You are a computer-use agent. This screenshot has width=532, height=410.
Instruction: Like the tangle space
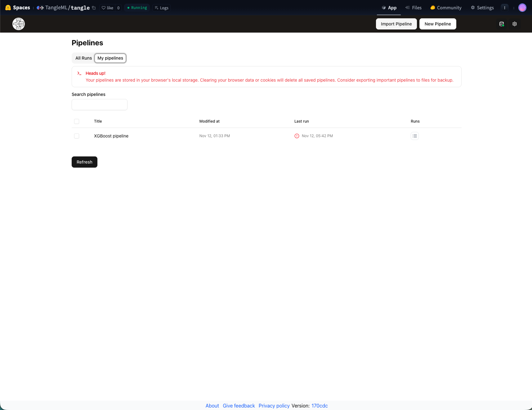click(x=107, y=8)
